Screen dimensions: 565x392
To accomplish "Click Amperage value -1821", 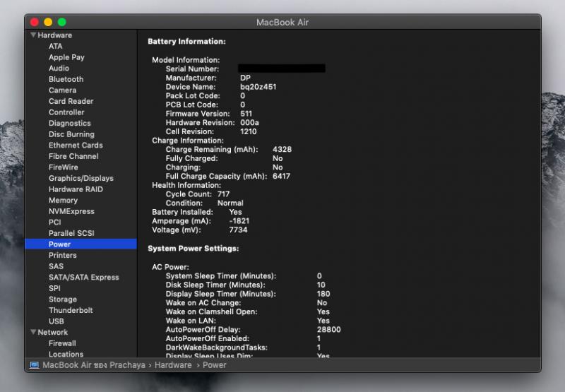I will tap(239, 221).
